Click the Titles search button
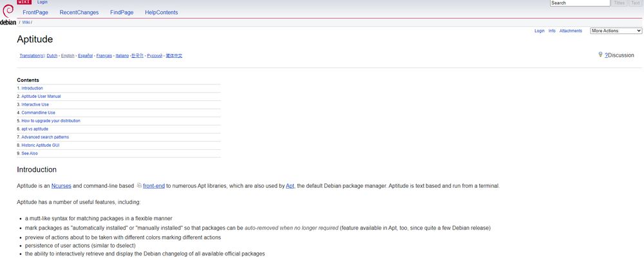 pyautogui.click(x=619, y=3)
